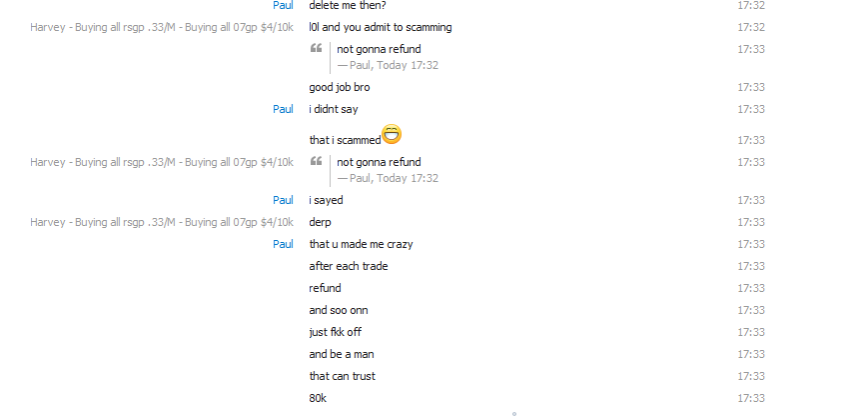Click the 'good job bro' message
Image resolution: width=868 pixels, height=417 pixels.
pyautogui.click(x=340, y=88)
